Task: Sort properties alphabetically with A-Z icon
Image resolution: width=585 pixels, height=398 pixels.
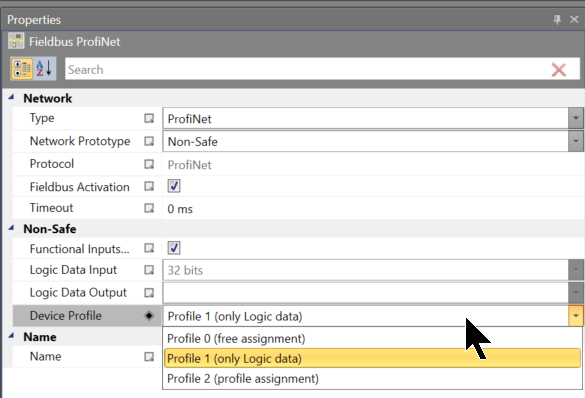Action: [45, 69]
